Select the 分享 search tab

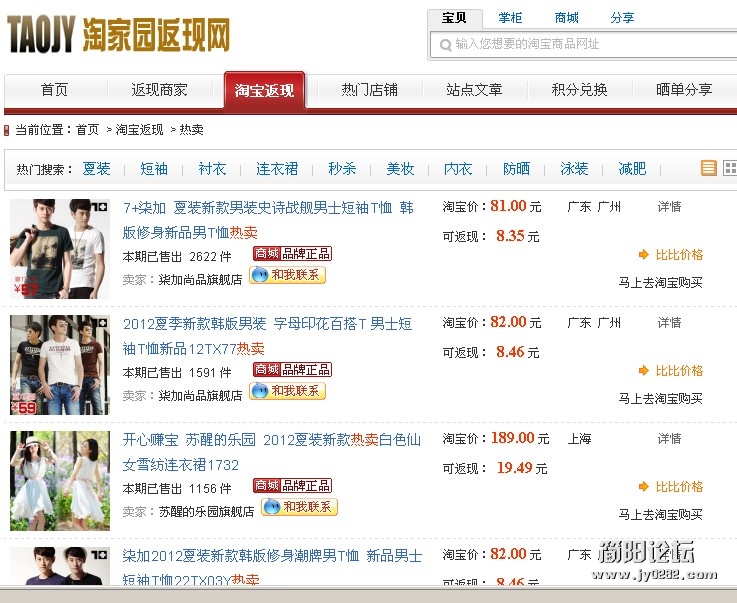tap(622, 18)
